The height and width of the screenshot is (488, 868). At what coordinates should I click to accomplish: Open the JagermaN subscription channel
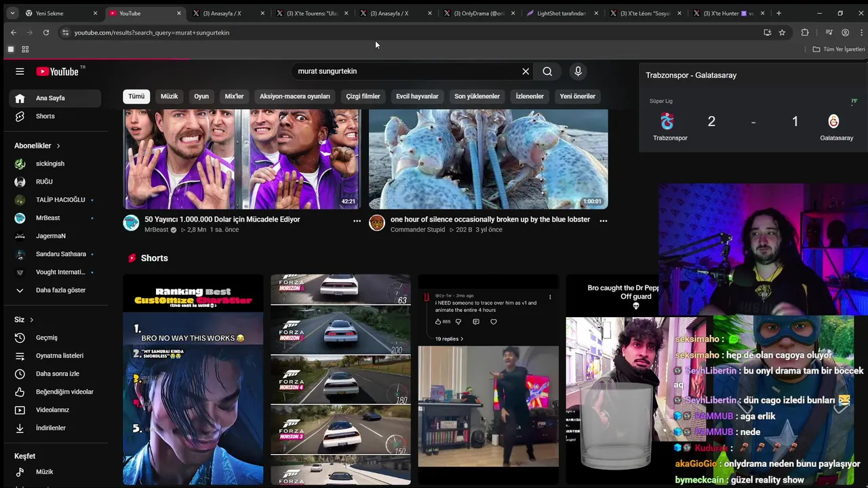click(55, 236)
